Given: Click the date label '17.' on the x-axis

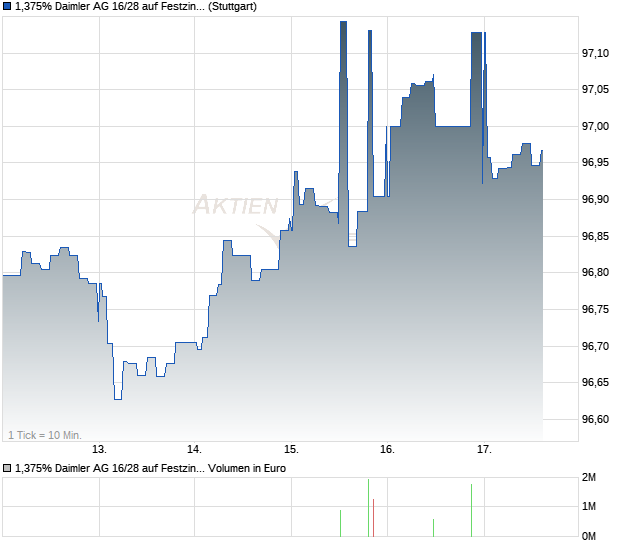Looking at the screenshot, I should 484,450.
